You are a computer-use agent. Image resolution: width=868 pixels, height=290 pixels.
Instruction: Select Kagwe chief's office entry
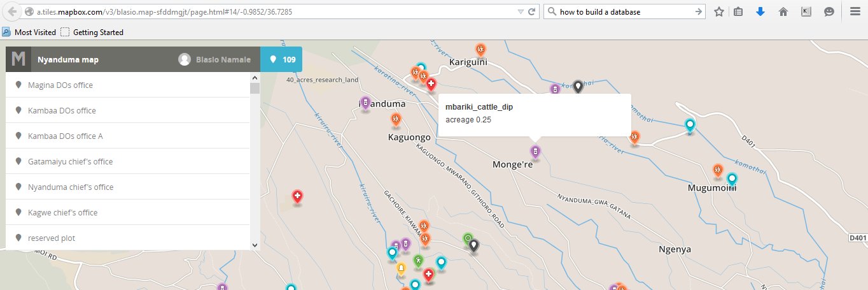pos(128,212)
